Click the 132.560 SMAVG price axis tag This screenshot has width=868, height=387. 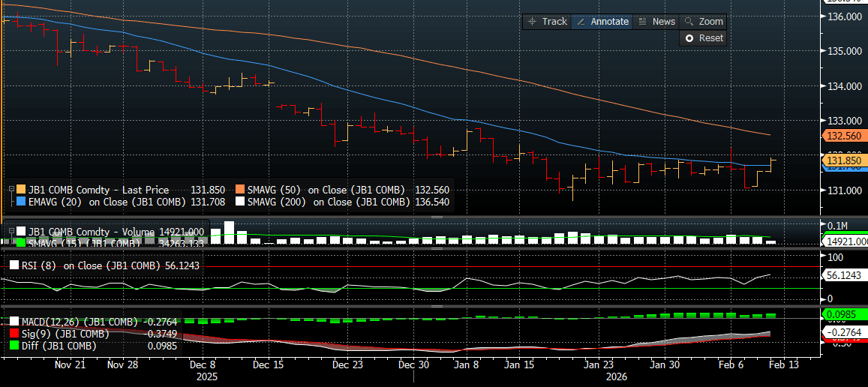pyautogui.click(x=845, y=136)
